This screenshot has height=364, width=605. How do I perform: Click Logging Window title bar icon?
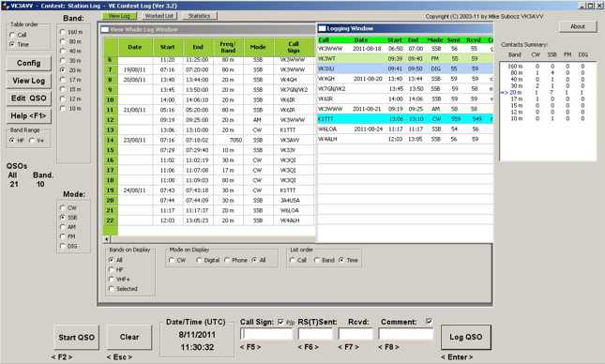click(322, 28)
